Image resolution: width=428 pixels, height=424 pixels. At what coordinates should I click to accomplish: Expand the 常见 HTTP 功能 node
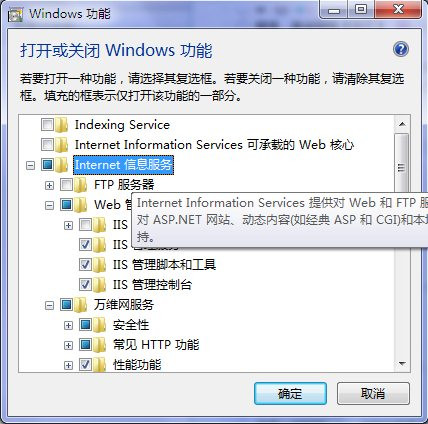[68, 345]
